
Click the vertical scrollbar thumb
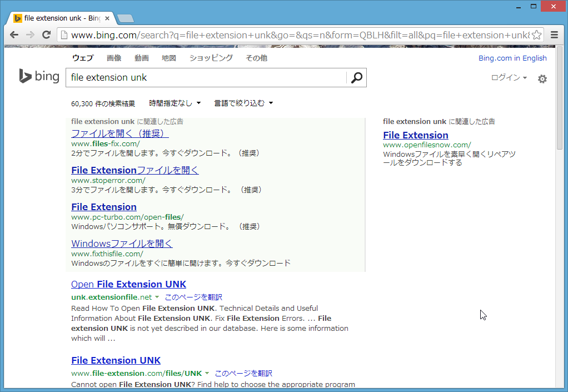[x=560, y=98]
